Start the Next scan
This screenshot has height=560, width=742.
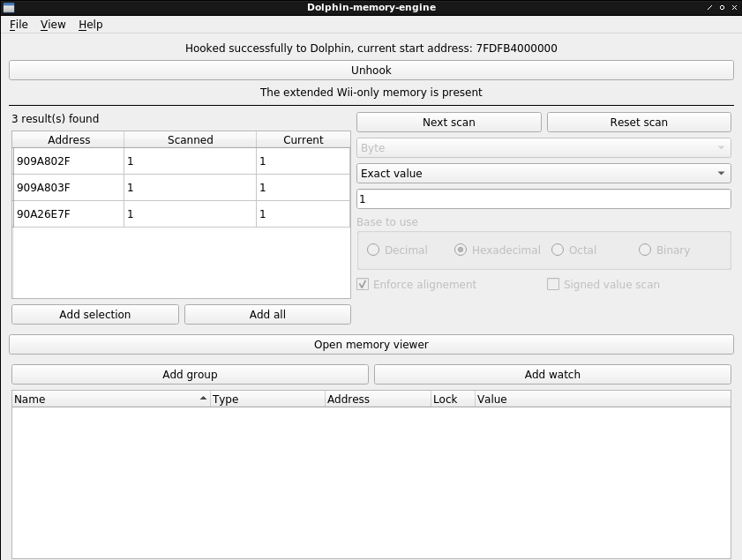tap(448, 123)
